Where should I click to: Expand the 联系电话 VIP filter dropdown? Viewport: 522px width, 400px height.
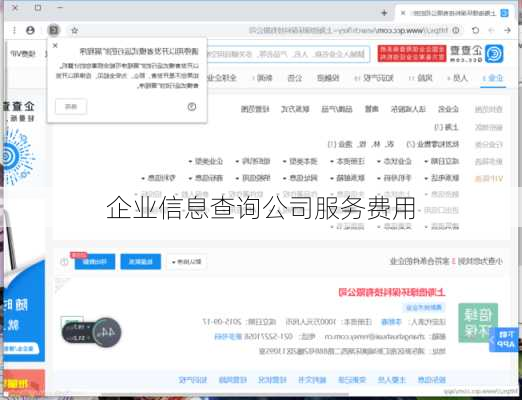pyautogui.click(x=442, y=178)
